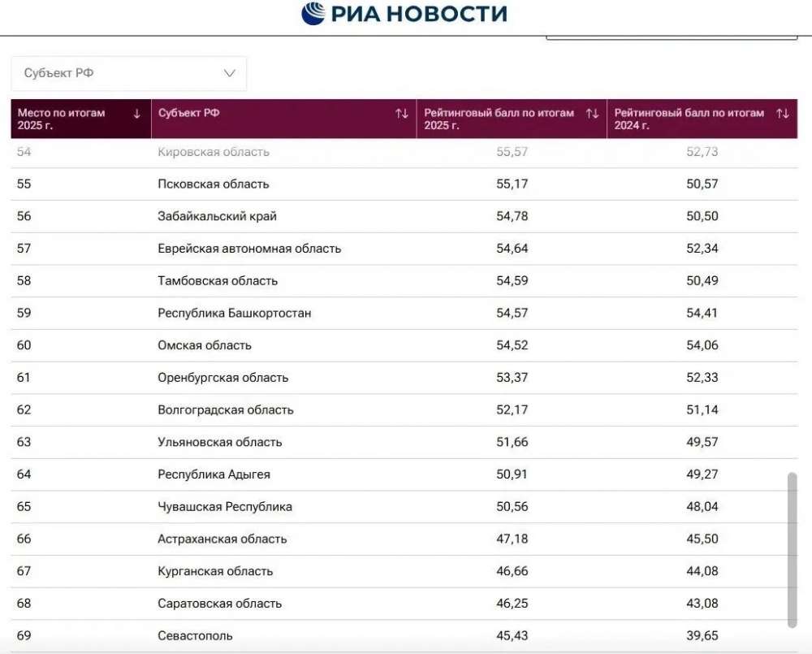Click 2024 score 51,14 for Волгоградская область
Image resolution: width=812 pixels, height=654 pixels.
pyautogui.click(x=702, y=410)
